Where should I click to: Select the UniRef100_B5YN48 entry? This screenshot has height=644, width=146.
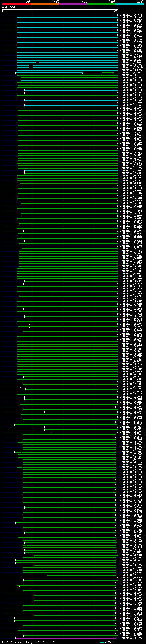[131, 82]
